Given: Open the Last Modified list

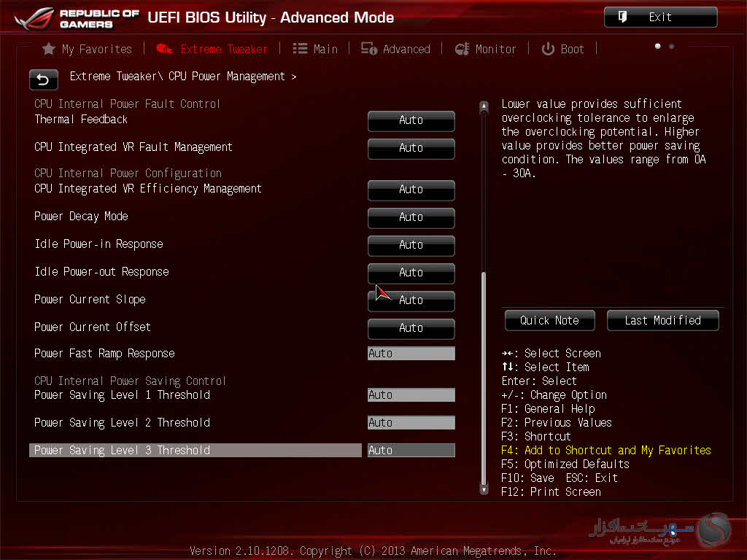Looking at the screenshot, I should [662, 321].
